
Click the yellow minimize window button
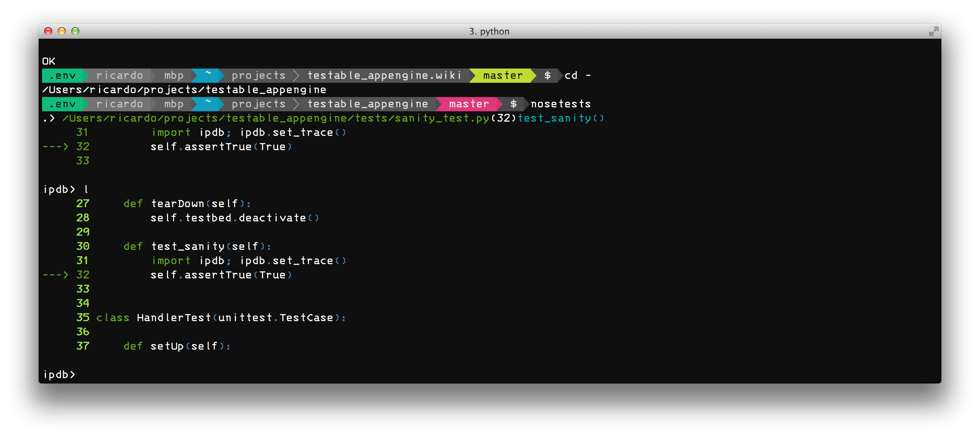tap(62, 31)
